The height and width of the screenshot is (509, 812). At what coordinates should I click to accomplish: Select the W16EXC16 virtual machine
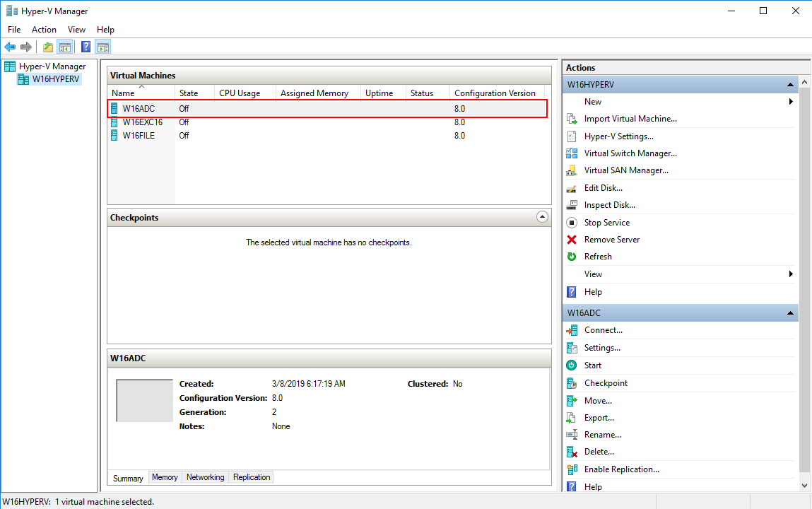(142, 122)
